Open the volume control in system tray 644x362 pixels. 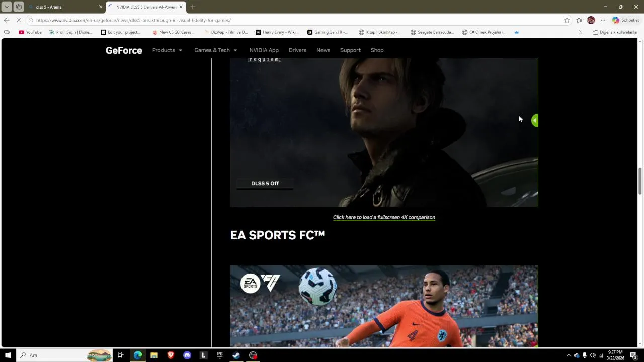[592, 355]
